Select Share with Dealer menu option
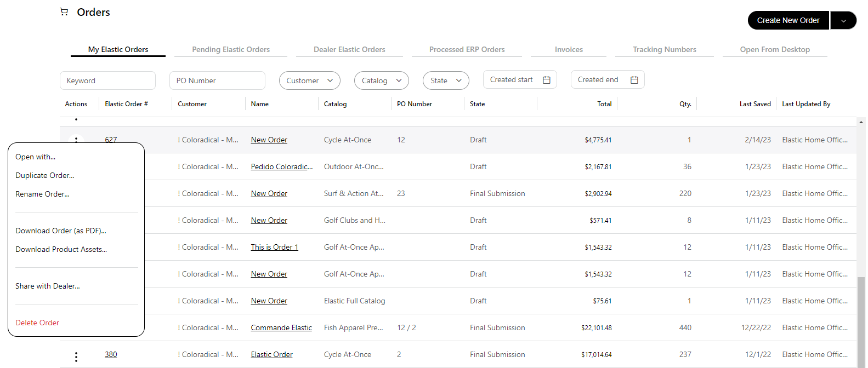 coord(48,286)
